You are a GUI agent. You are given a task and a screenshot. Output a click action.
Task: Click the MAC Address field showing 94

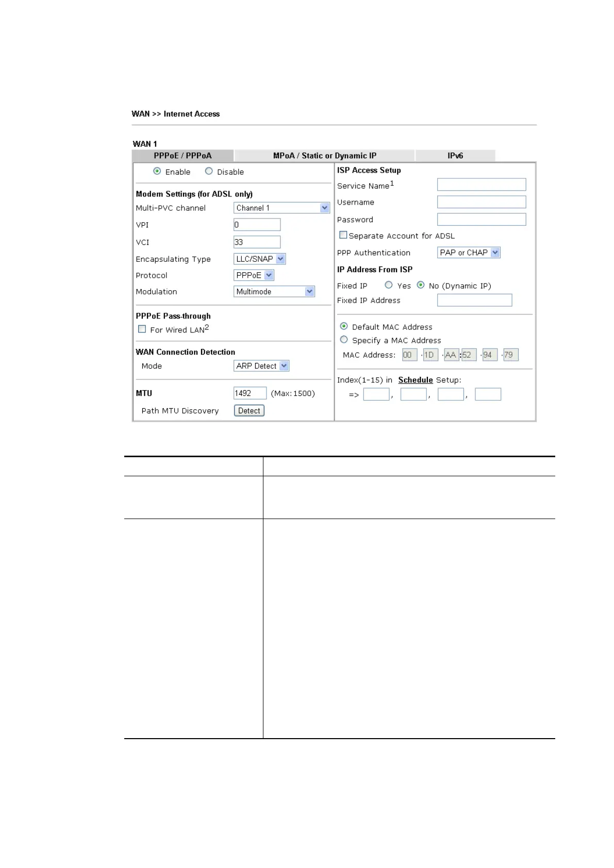pyautogui.click(x=490, y=355)
